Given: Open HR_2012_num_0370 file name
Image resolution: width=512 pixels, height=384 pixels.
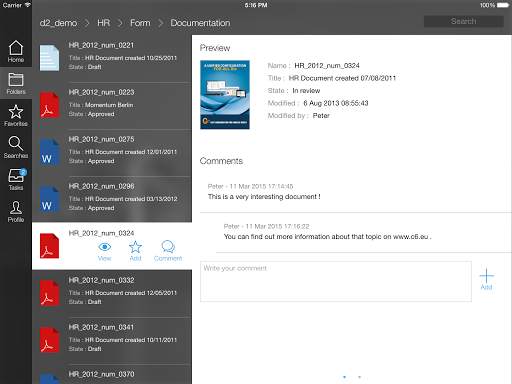Looking at the screenshot, I should tap(101, 374).
